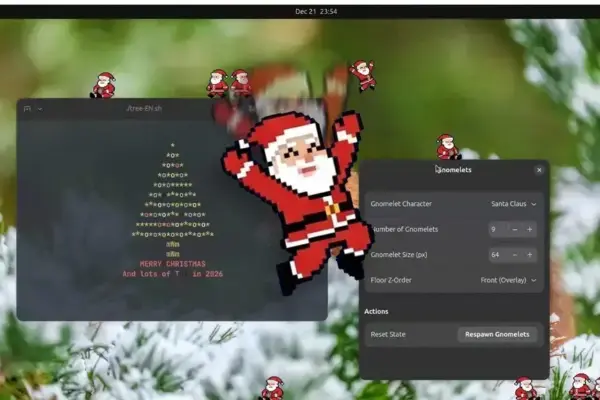Click the Reset State label
This screenshot has height=400, width=600.
(388, 334)
